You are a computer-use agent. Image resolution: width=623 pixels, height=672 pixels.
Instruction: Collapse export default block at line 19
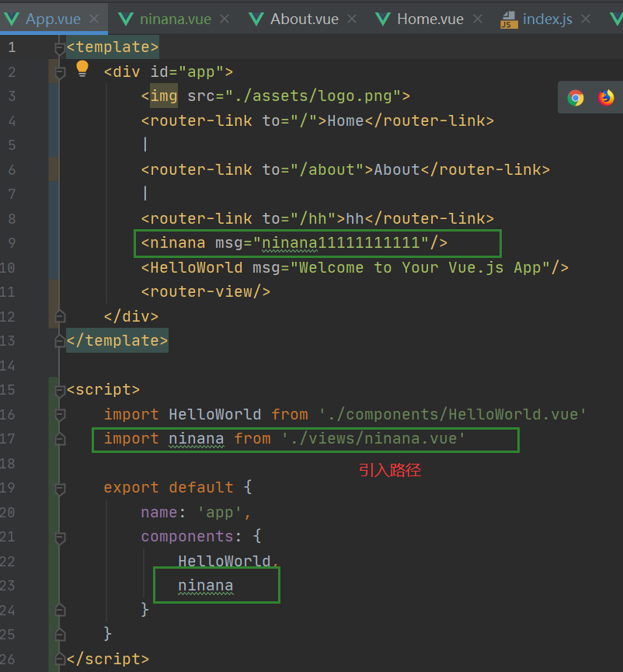click(x=60, y=489)
